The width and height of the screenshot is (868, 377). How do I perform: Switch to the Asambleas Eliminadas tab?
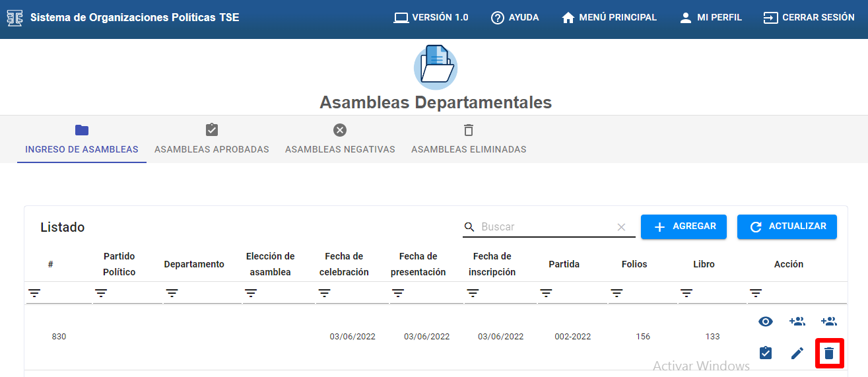[469, 139]
